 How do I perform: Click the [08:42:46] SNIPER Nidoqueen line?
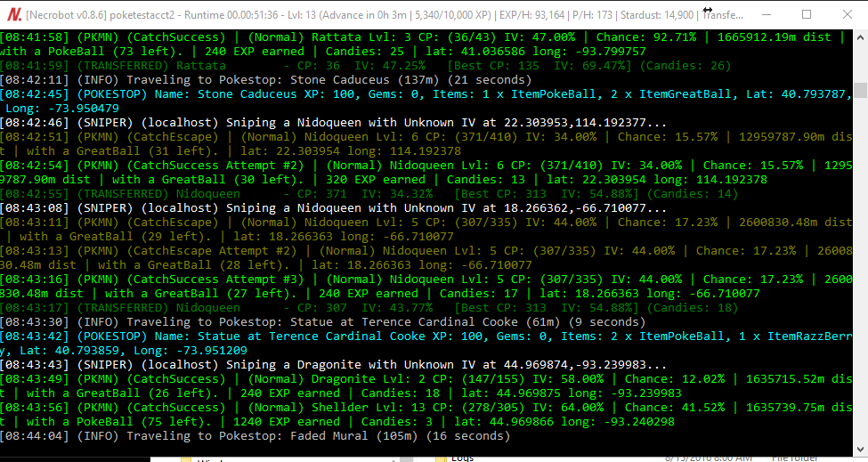pyautogui.click(x=333, y=123)
